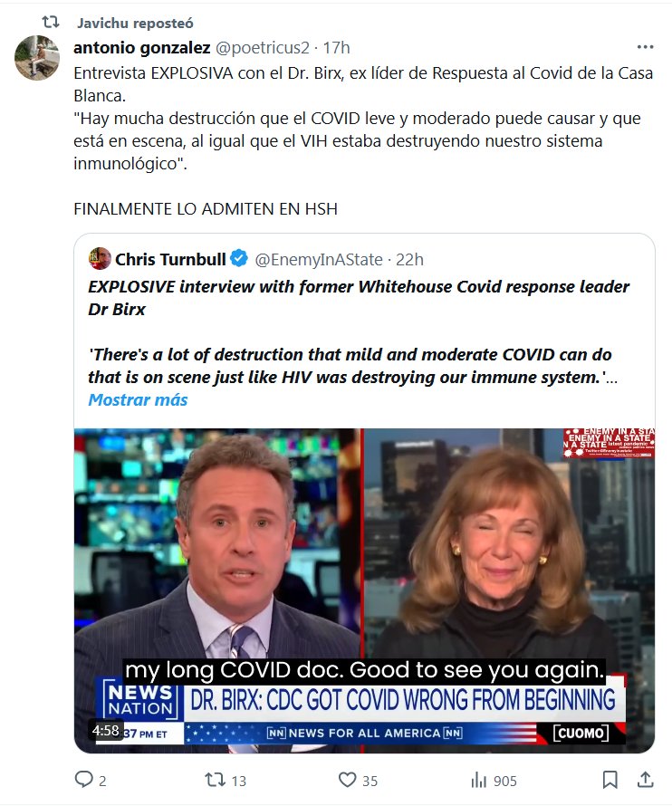Bookmark this tweet

coord(610,780)
